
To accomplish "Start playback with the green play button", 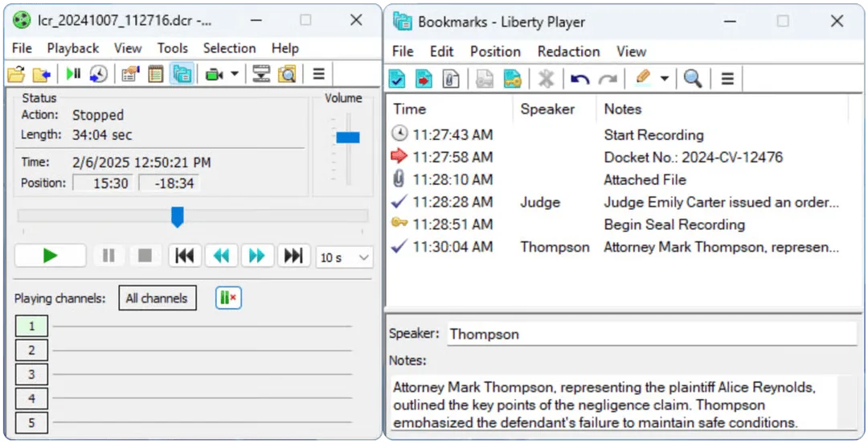I will (51, 256).
